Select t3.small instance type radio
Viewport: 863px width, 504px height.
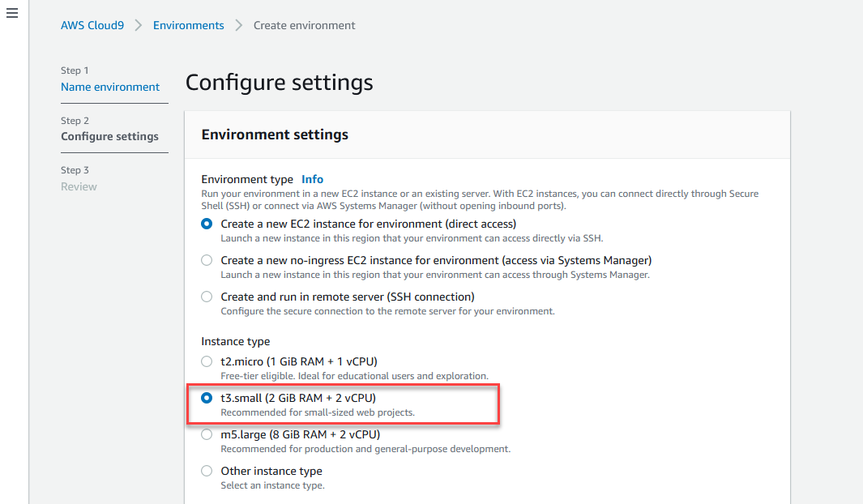click(x=207, y=398)
